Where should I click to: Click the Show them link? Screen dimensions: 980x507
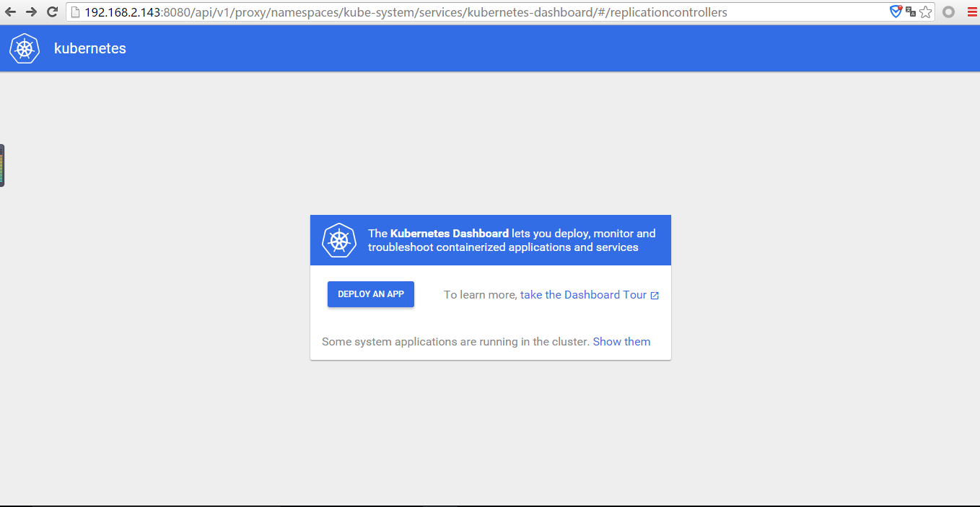[x=621, y=341]
